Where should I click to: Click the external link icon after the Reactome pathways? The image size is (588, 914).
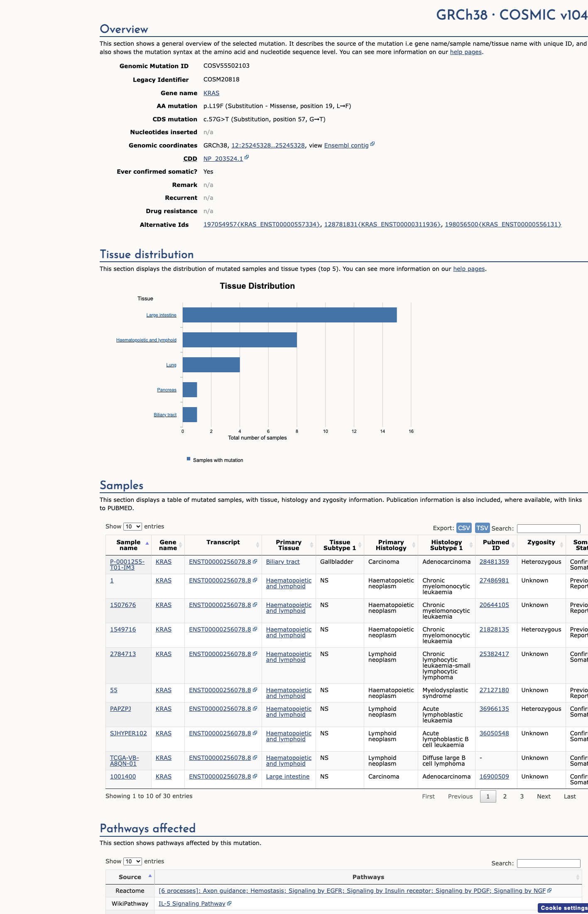coord(549,890)
